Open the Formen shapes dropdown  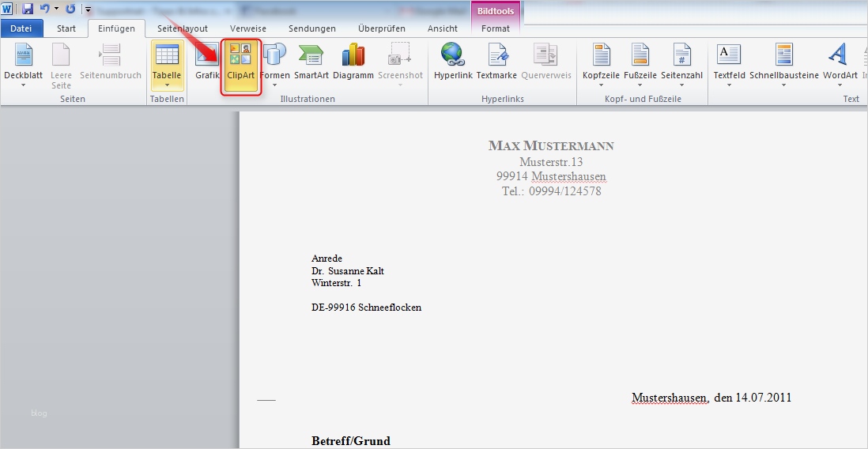(x=274, y=84)
